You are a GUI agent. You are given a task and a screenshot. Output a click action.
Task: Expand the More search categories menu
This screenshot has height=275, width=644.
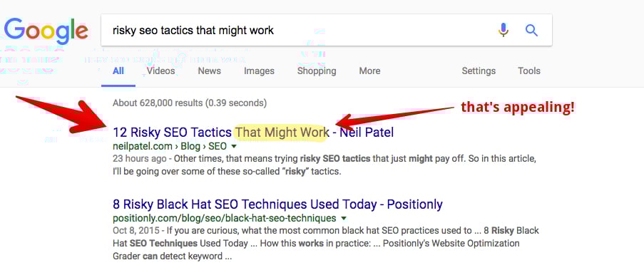coord(369,71)
